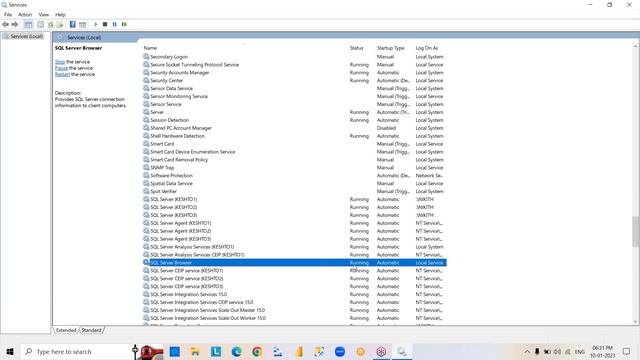Image resolution: width=640 pixels, height=360 pixels.
Task: Select Secure Socket Tunneling Protocol Service row
Action: click(294, 64)
